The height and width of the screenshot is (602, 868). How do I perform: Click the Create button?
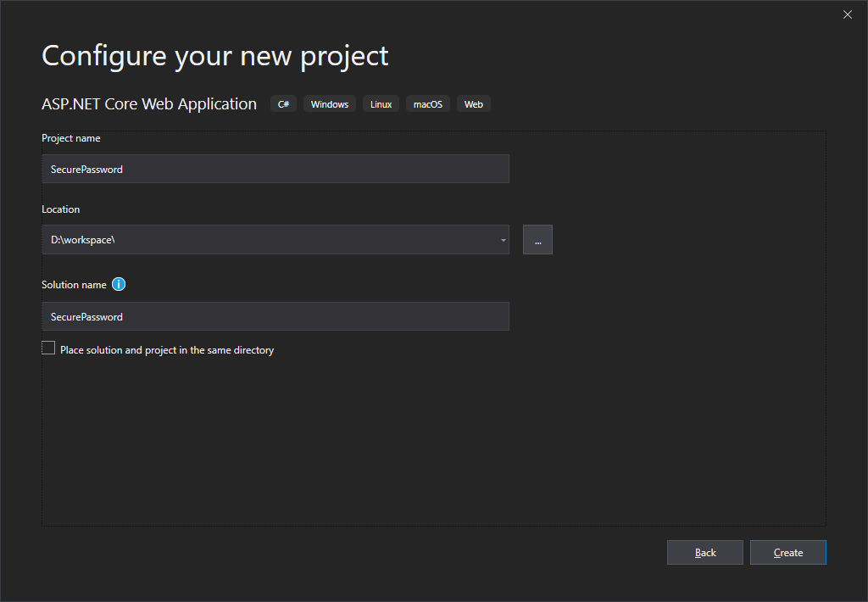click(787, 552)
